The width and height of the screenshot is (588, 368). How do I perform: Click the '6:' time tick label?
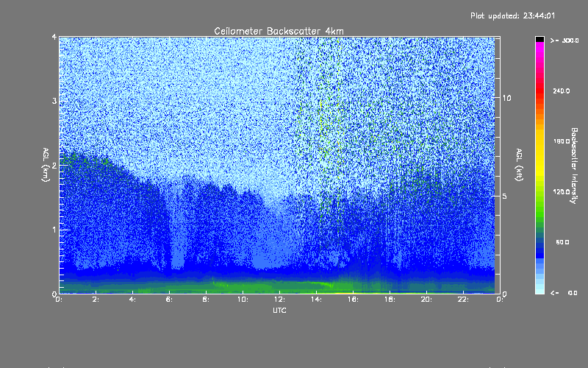(x=169, y=300)
